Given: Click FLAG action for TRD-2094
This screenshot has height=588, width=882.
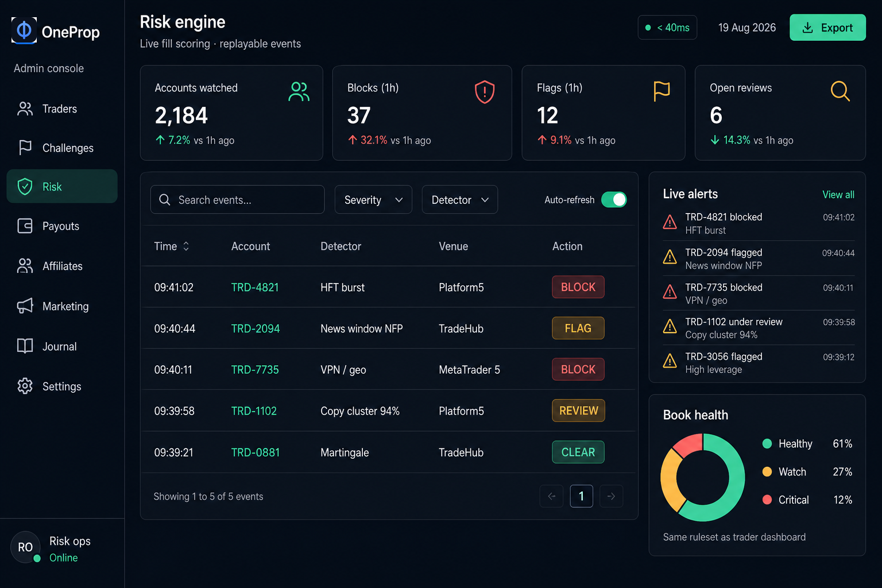Looking at the screenshot, I should 578,328.
